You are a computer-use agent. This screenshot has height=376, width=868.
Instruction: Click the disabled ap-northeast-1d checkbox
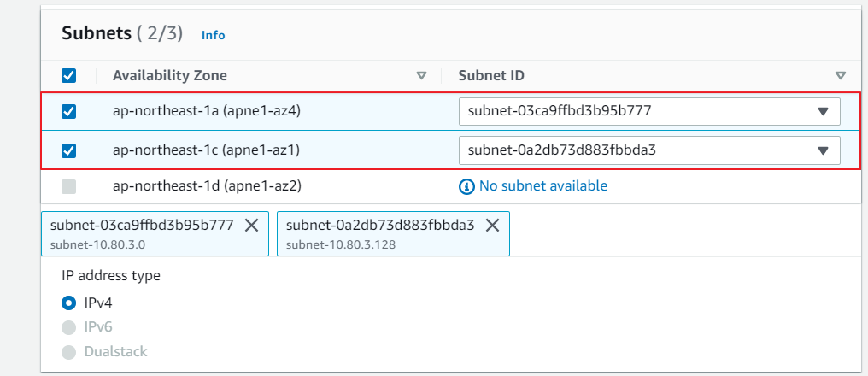coord(69,186)
